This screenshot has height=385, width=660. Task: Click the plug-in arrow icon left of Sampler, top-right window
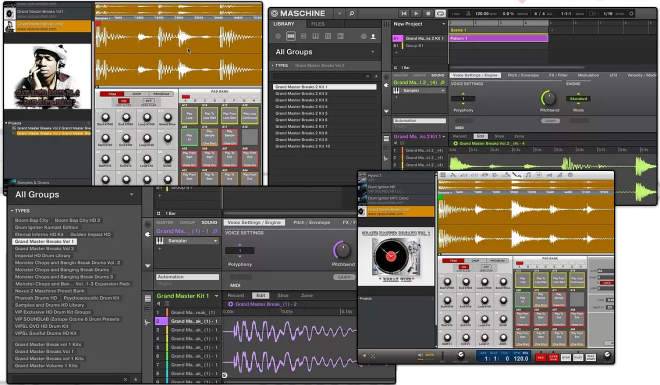[386, 85]
